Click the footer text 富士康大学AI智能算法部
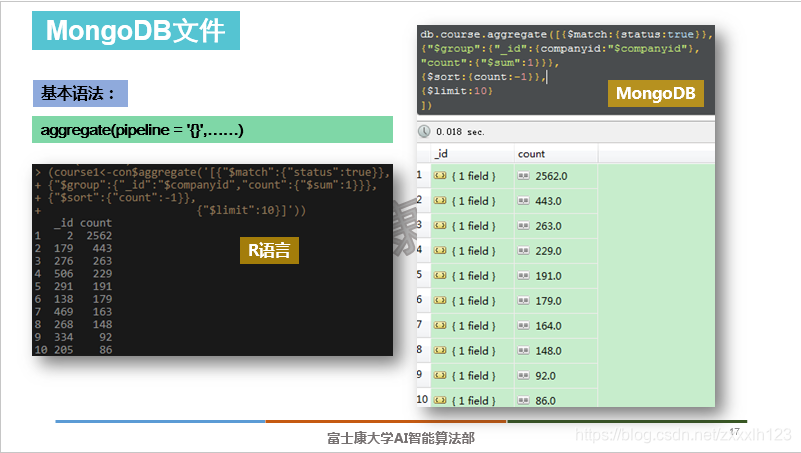 [x=401, y=438]
